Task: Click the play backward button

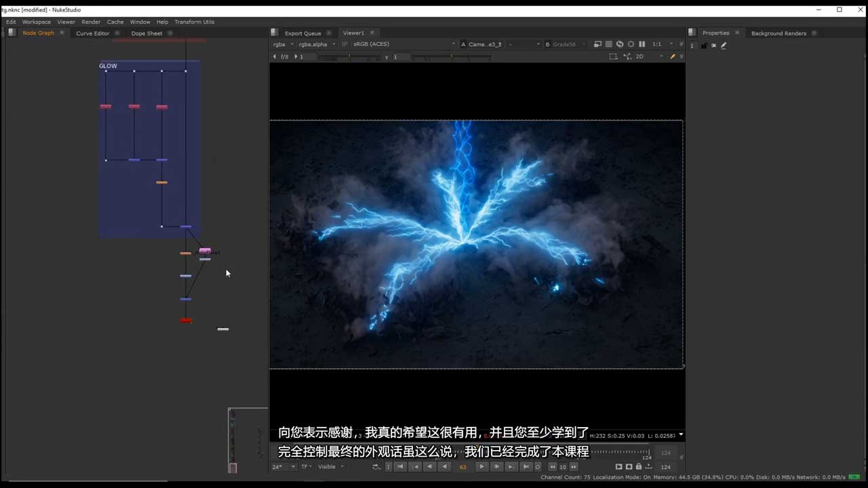Action: (x=444, y=466)
